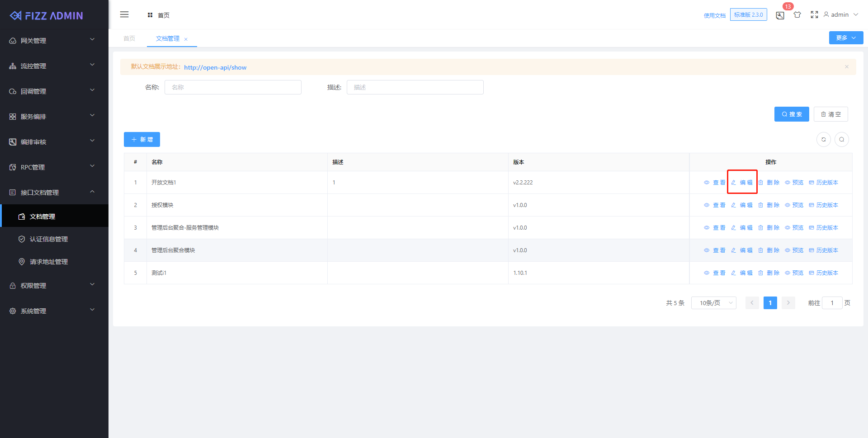Dismiss the default document address banner
Image resolution: width=868 pixels, height=438 pixels.
tap(846, 67)
